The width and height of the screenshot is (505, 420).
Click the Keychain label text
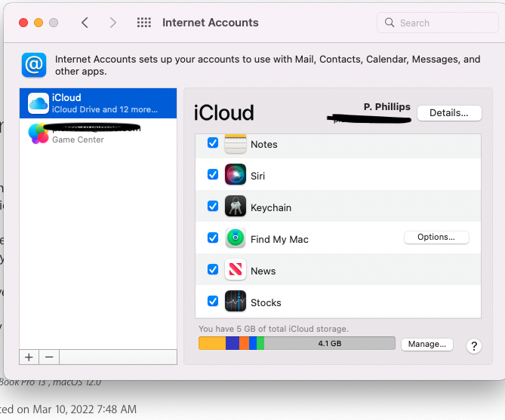pyautogui.click(x=271, y=208)
